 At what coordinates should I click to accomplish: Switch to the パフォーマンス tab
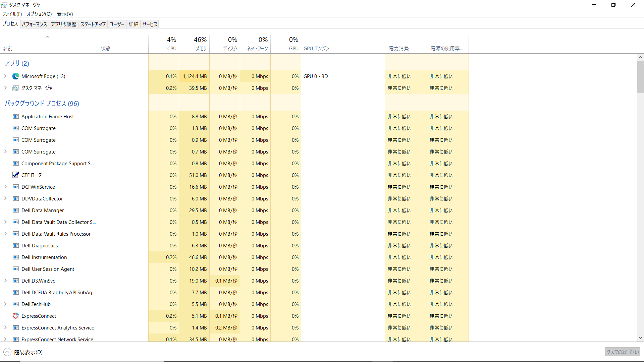(x=35, y=24)
